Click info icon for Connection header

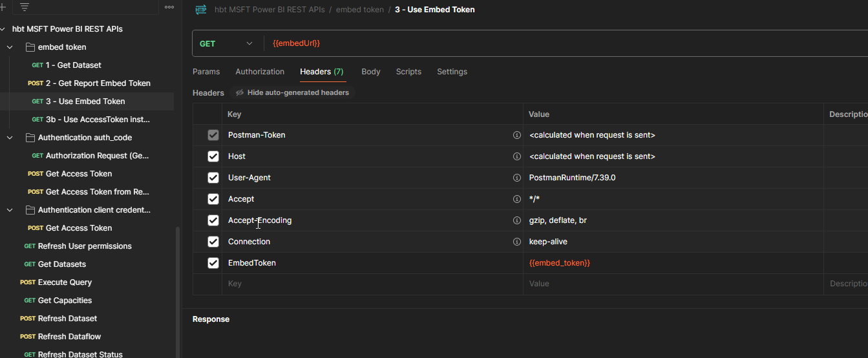516,242
